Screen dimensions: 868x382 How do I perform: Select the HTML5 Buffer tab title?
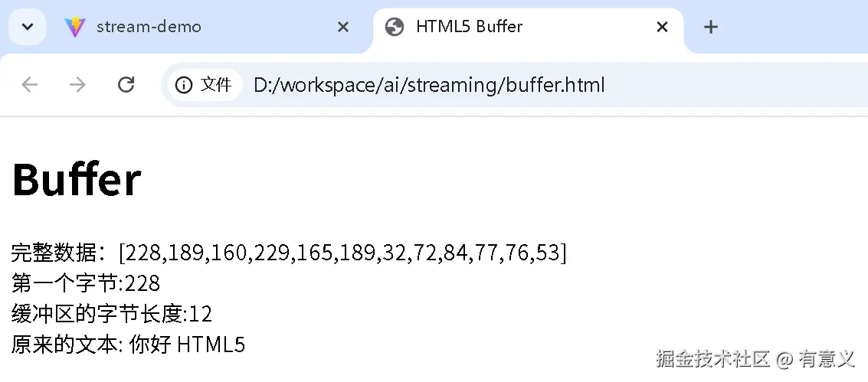[469, 27]
